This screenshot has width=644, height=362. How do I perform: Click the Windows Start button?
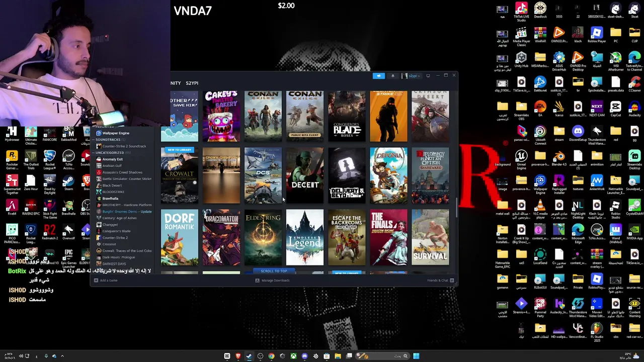pos(416,356)
